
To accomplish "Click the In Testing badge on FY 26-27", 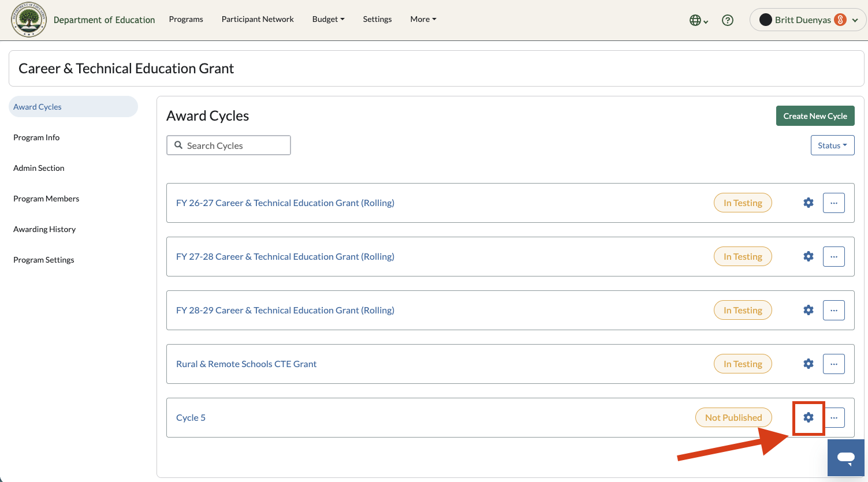I will (x=743, y=203).
